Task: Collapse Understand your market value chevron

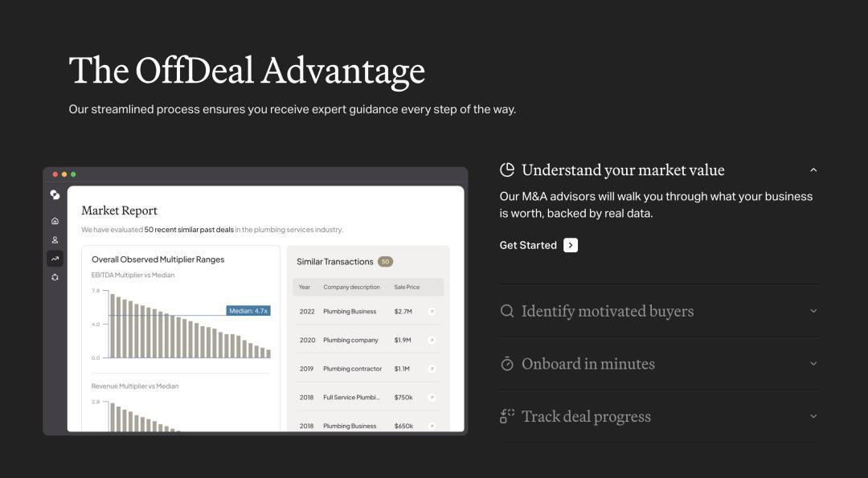Action: pyautogui.click(x=813, y=170)
